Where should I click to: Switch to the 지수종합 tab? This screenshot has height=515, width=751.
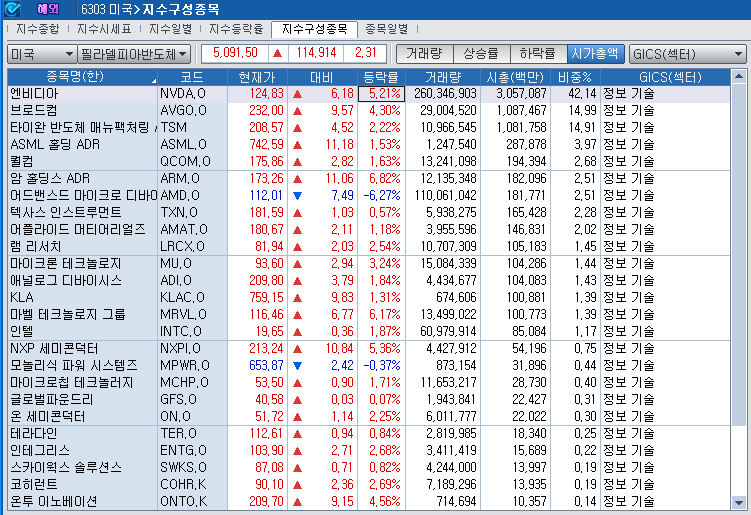point(38,29)
